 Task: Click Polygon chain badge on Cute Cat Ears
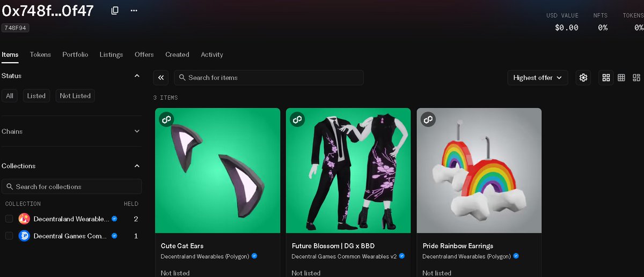166,119
